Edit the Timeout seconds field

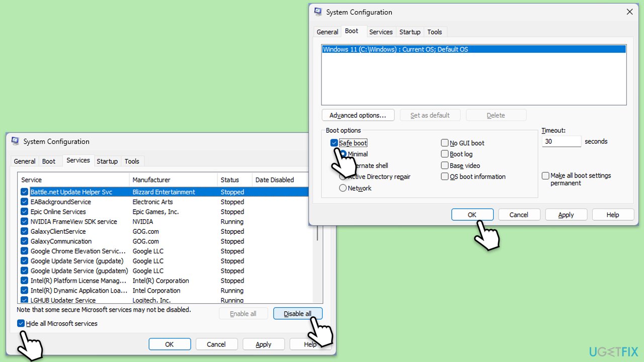(561, 141)
